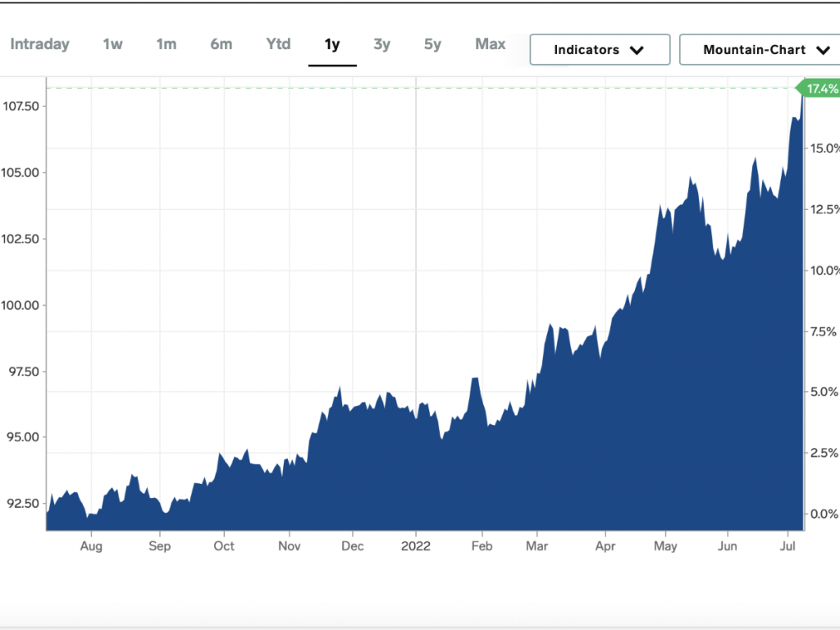Click the Apr date axis label
Screen dimensions: 840x630
[x=605, y=546]
